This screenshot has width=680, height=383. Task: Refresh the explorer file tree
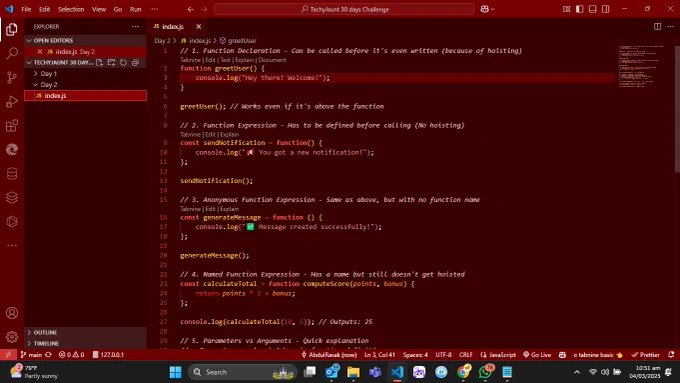(124, 62)
